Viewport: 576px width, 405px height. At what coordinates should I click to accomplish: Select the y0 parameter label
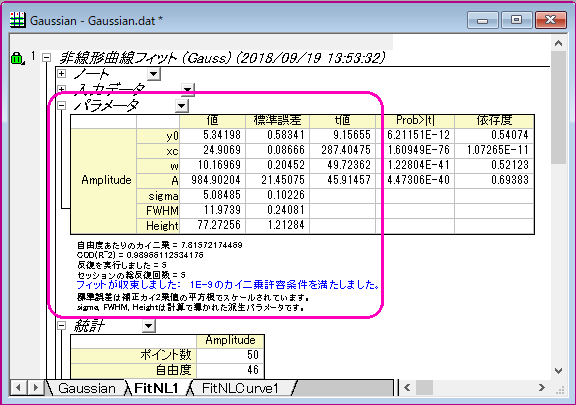coord(158,135)
